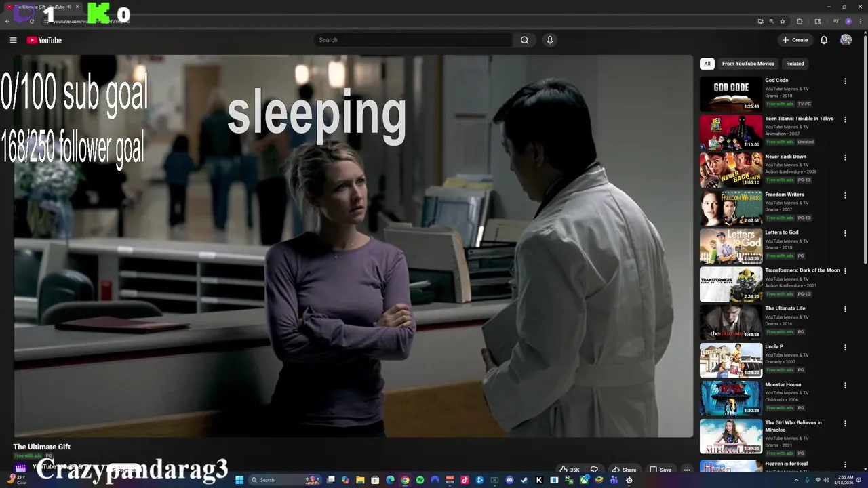868x488 pixels.
Task: Open the browser extensions puzzle icon
Action: tap(800, 21)
